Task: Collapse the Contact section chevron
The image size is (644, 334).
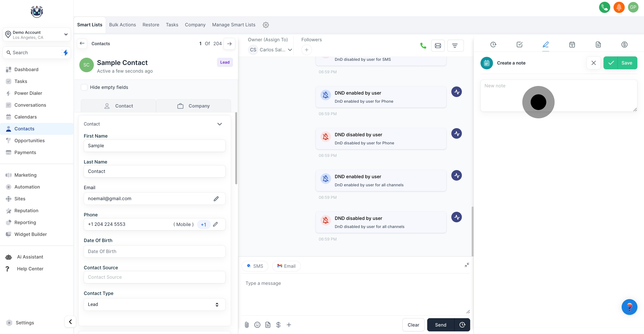Action: click(219, 124)
